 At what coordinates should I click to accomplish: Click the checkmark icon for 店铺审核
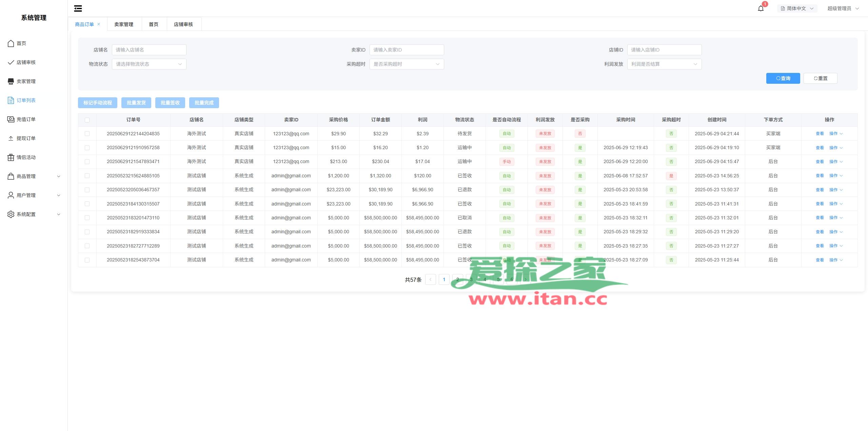[x=11, y=62]
